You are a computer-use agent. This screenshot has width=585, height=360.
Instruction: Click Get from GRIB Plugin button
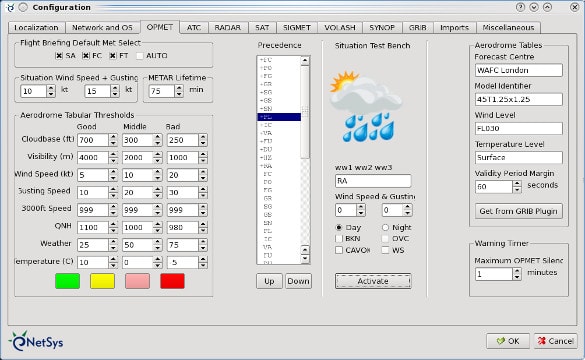tap(519, 211)
